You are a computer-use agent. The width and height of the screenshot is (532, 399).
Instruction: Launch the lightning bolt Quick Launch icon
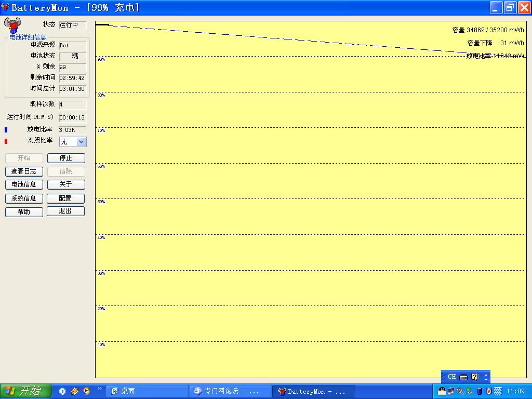coord(75,391)
